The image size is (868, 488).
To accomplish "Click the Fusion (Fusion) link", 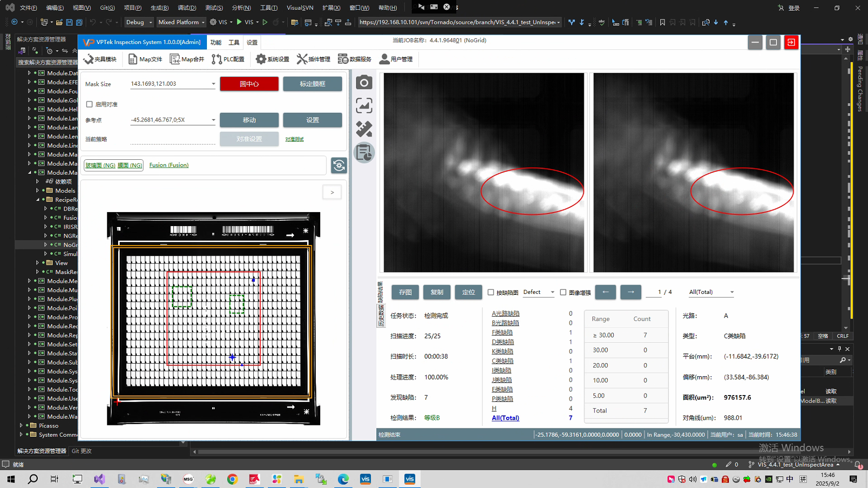I will (x=169, y=165).
